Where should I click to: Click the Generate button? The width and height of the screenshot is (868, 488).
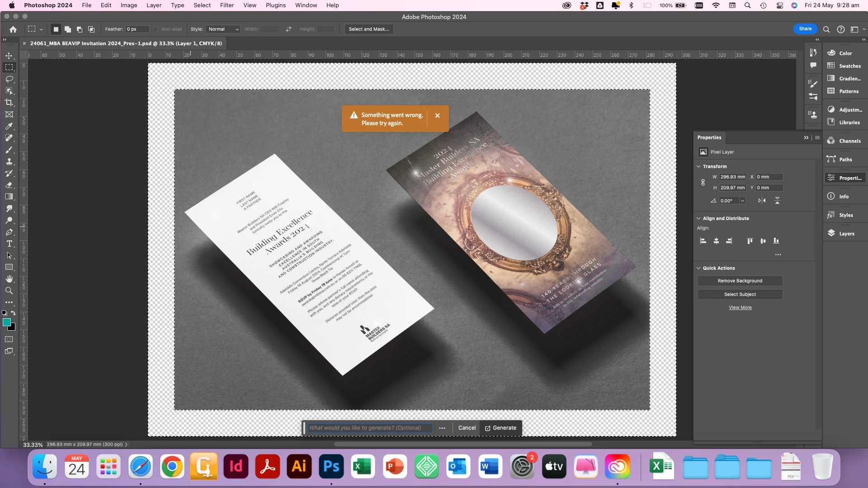coord(500,428)
